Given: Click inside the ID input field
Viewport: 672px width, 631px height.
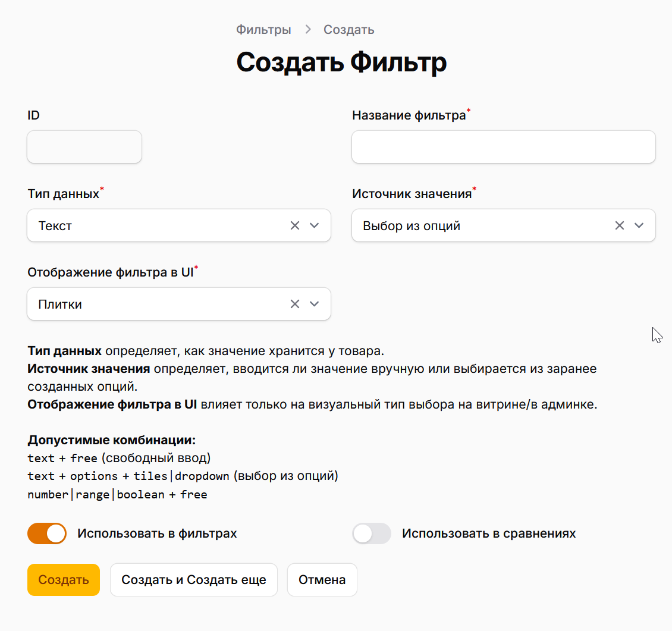Looking at the screenshot, I should click(x=84, y=146).
